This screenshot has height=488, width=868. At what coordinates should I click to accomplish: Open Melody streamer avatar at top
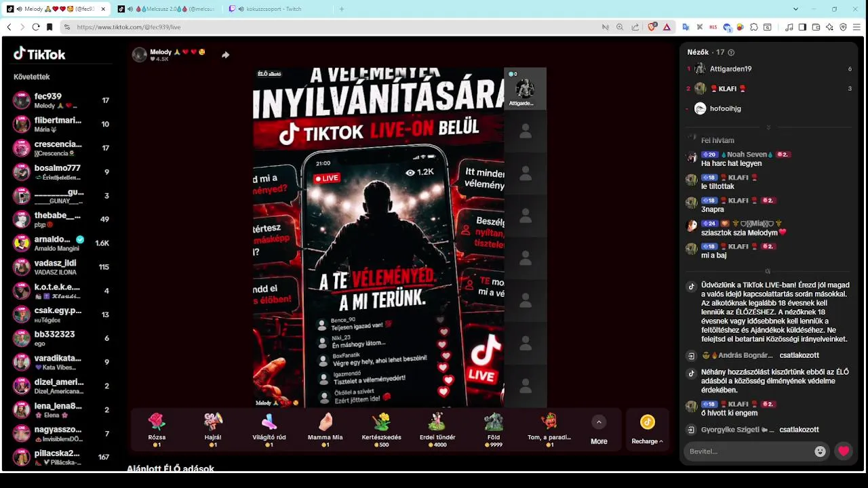coord(140,55)
